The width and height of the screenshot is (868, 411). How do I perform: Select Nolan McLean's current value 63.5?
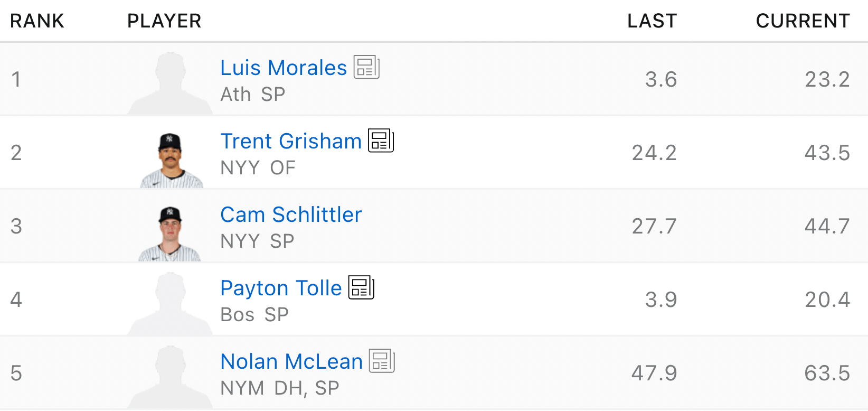827,373
